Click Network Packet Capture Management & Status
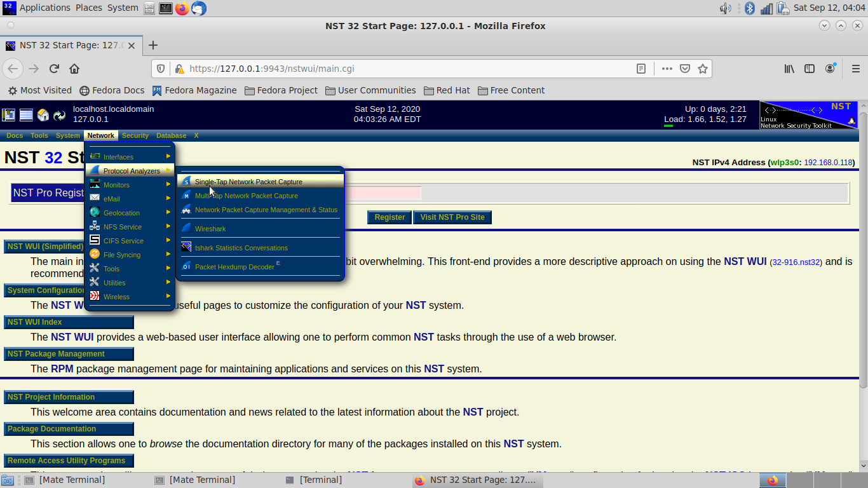Image resolution: width=868 pixels, height=488 pixels. click(x=266, y=210)
